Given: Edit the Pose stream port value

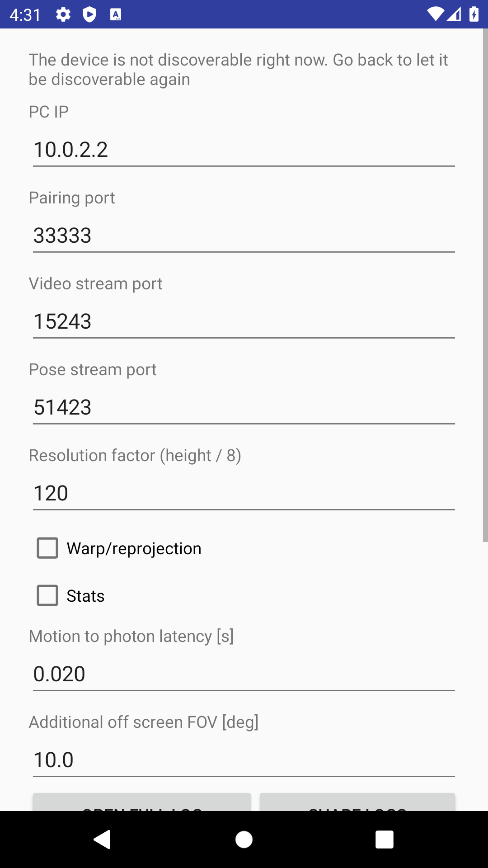Looking at the screenshot, I should 244,407.
